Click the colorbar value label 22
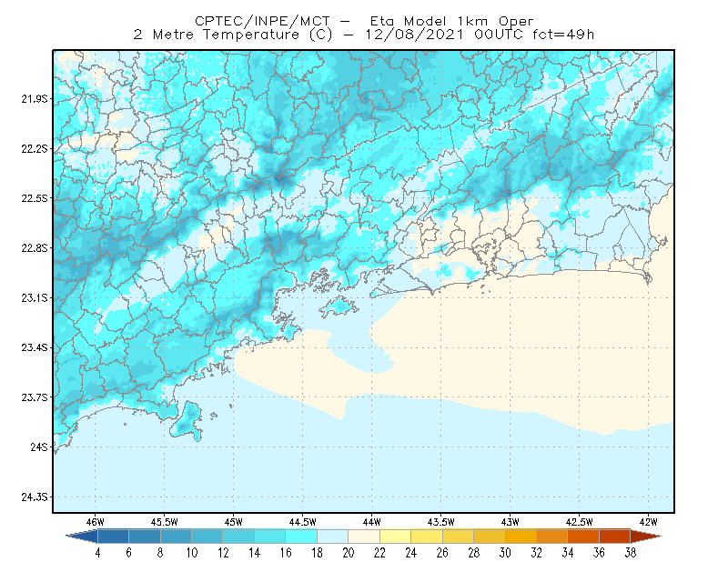The height and width of the screenshot is (562, 728). (379, 553)
